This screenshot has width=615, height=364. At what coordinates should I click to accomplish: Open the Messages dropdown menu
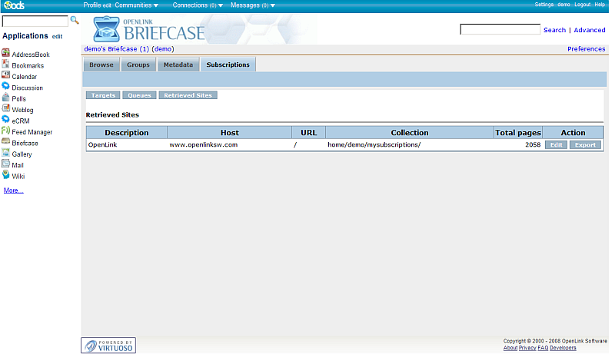(253, 5)
